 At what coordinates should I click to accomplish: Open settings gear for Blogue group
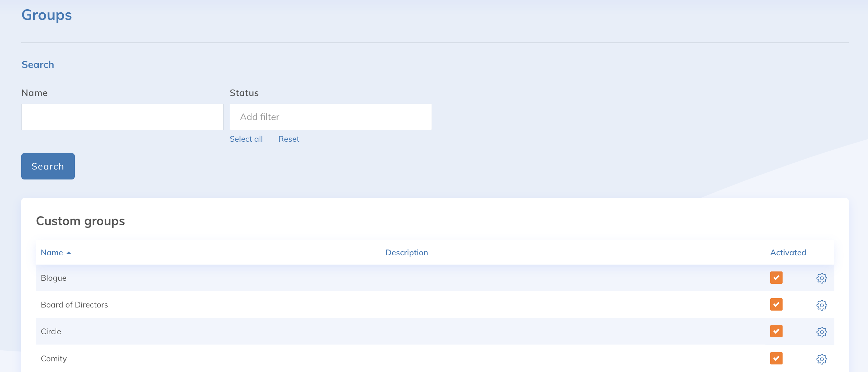tap(821, 278)
